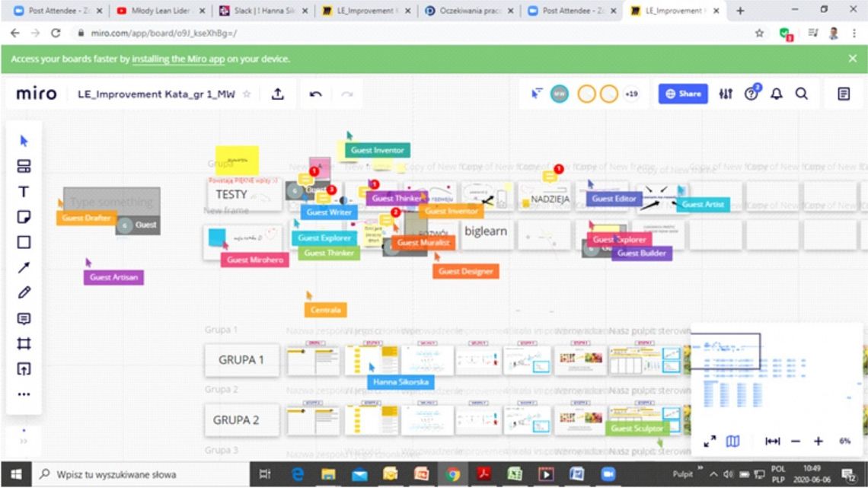Expand the more tools ellipsis
This screenshot has height=488, width=868.
[24, 394]
